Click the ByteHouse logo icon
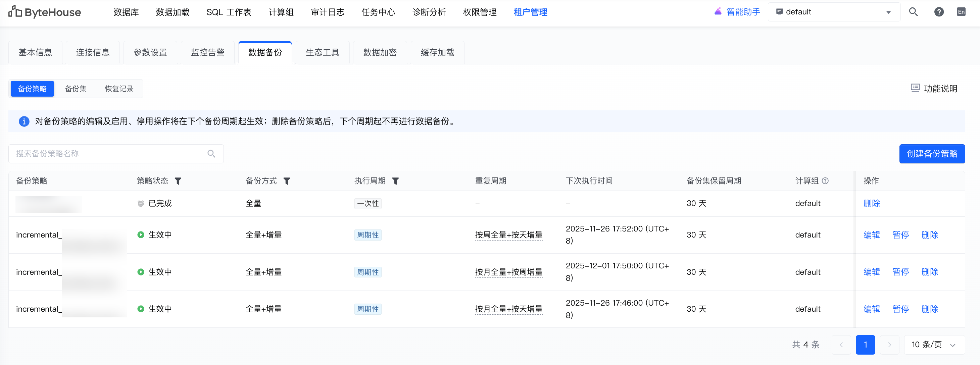The width and height of the screenshot is (980, 365). coord(15,12)
